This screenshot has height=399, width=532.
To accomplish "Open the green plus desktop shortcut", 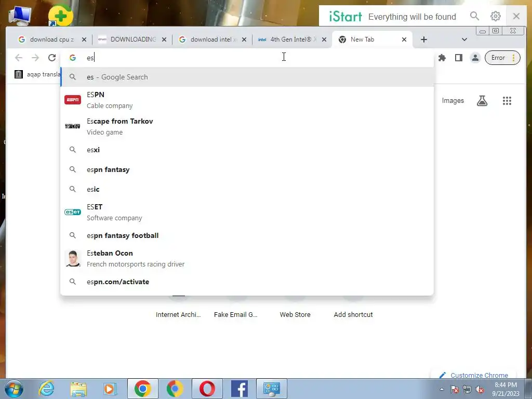I will coord(60,15).
